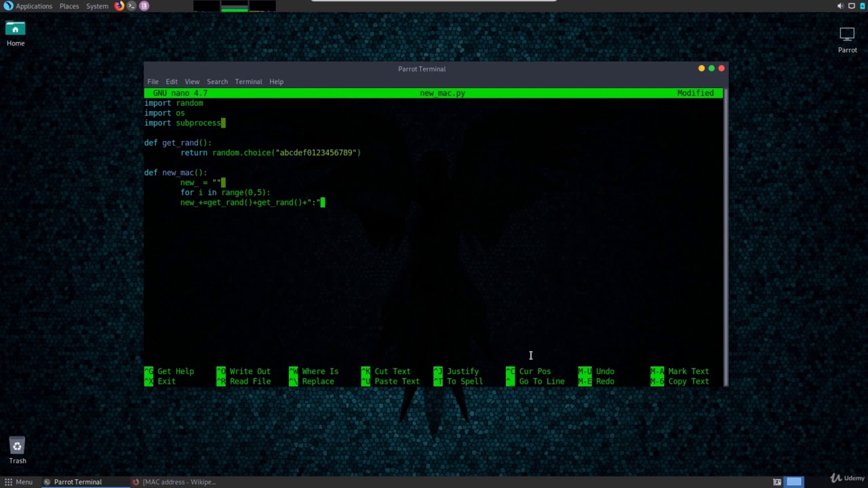Click the 'Justify' nano shortcut
This screenshot has width=868, height=488.
point(456,371)
